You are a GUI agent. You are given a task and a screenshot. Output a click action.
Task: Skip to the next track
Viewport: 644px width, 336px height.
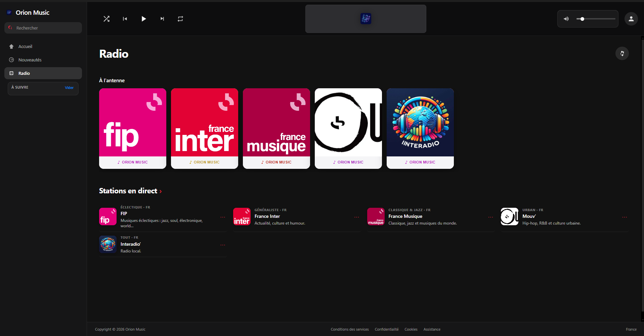coord(162,19)
